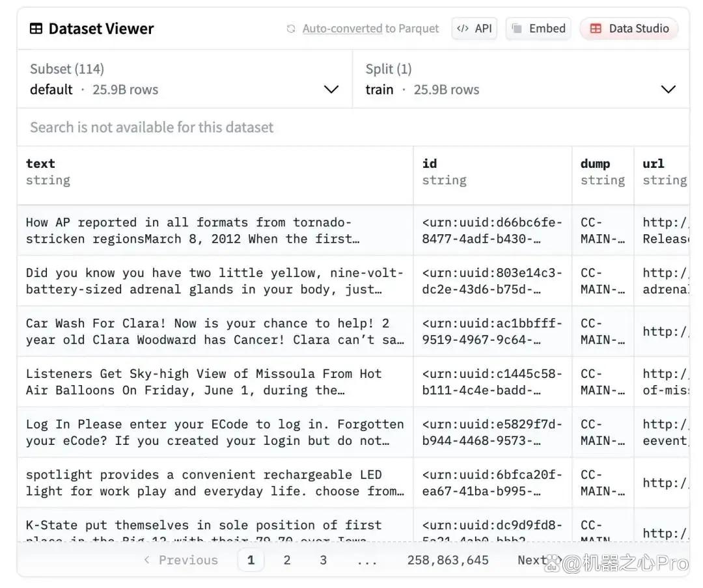Select the current page 1 button
This screenshot has height=588, width=703.
(x=251, y=560)
